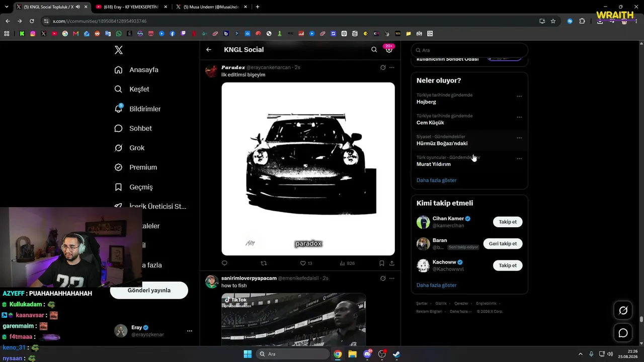Open Steam from the taskbar
The width and height of the screenshot is (644, 362).
[396, 354]
